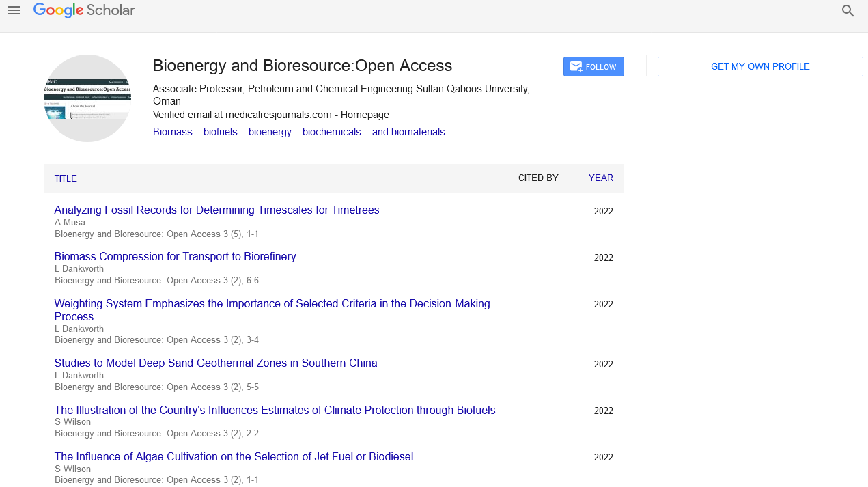The height and width of the screenshot is (487, 868).
Task: Click year 2022 beside Analyzing Fossil Records
Action: 604,211
